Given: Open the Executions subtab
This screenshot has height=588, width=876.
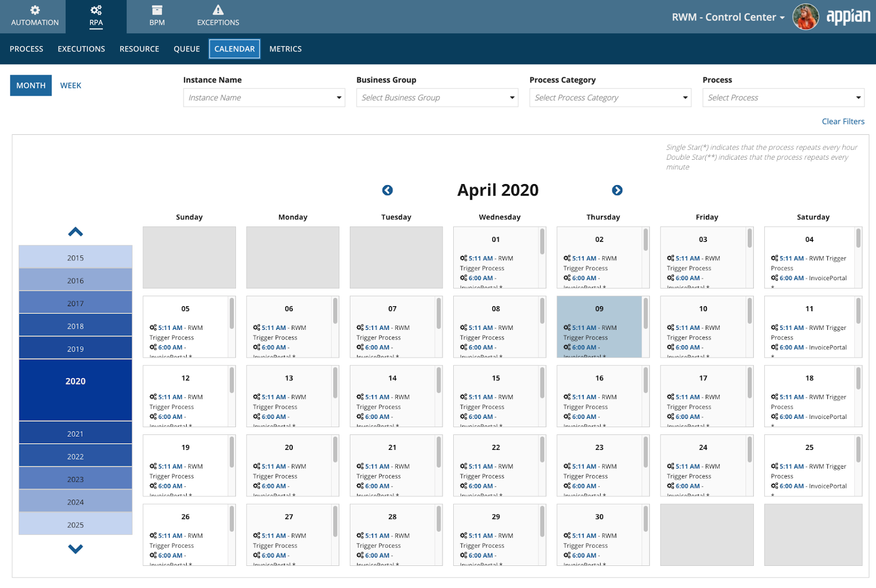Looking at the screenshot, I should click(81, 49).
